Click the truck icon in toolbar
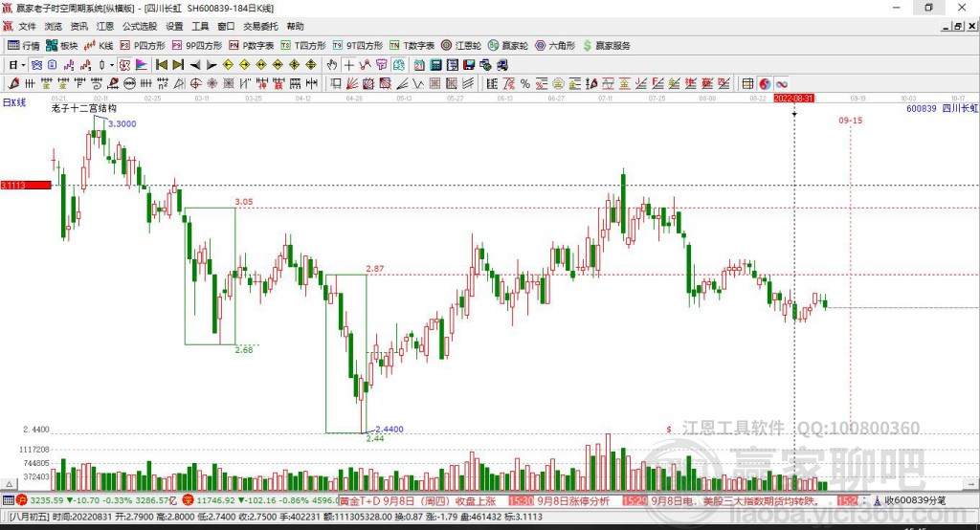The width and height of the screenshot is (980, 530). [x=502, y=65]
